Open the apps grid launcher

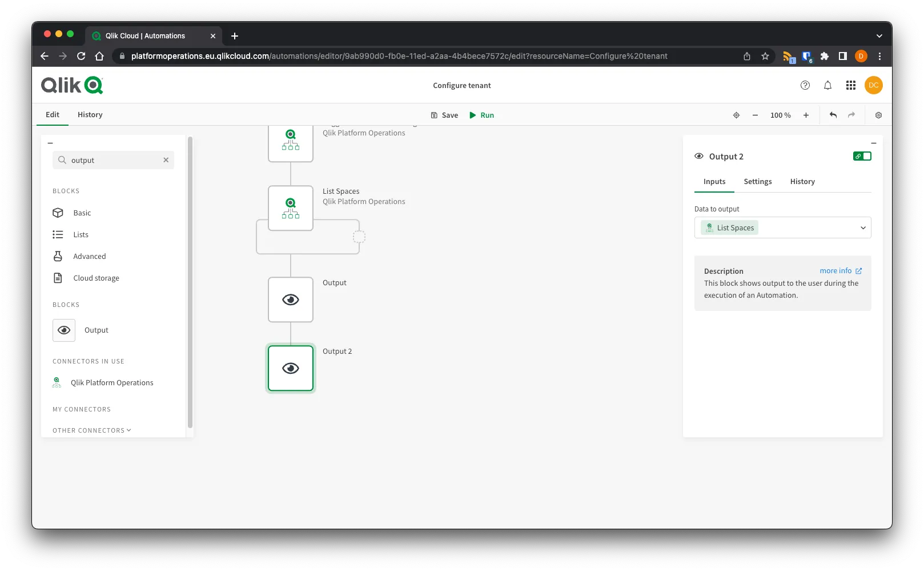[850, 85]
